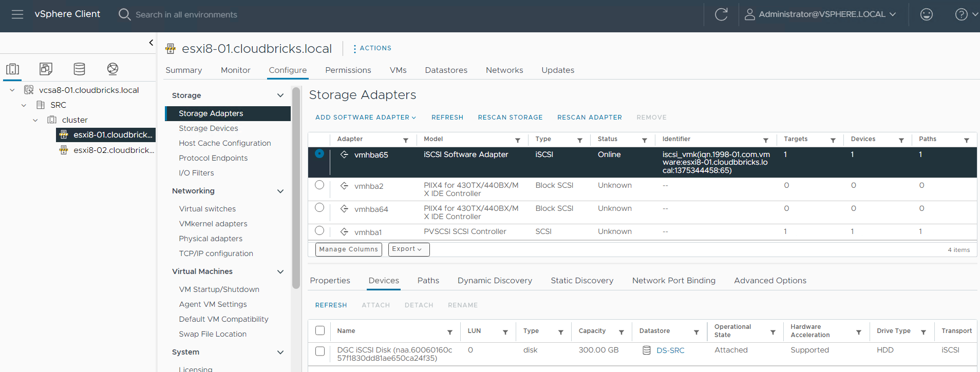The height and width of the screenshot is (372, 980).
Task: Click Refresh in the Devices panel
Action: (x=331, y=305)
